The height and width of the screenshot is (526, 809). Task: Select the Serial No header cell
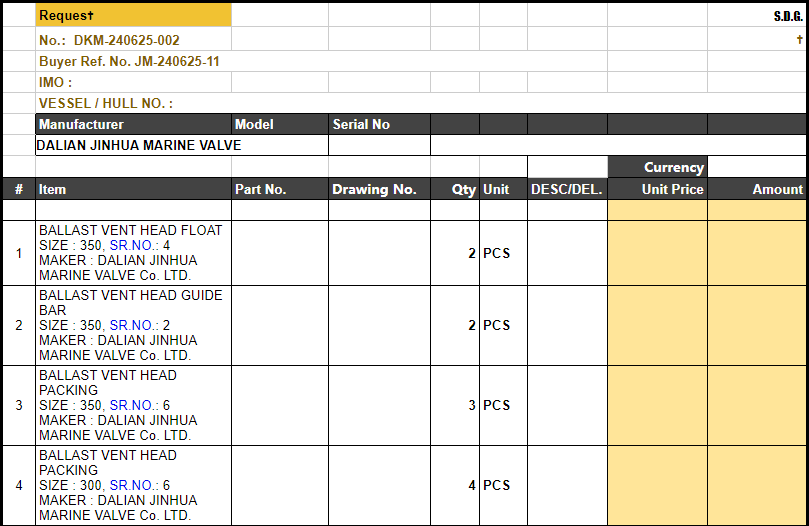pyautogui.click(x=379, y=124)
